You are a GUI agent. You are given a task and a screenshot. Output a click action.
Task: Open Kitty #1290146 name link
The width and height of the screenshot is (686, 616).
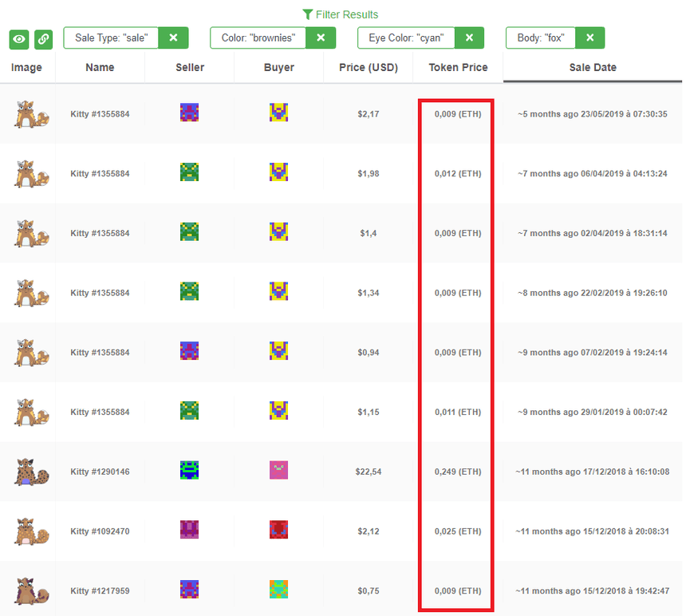point(100,472)
